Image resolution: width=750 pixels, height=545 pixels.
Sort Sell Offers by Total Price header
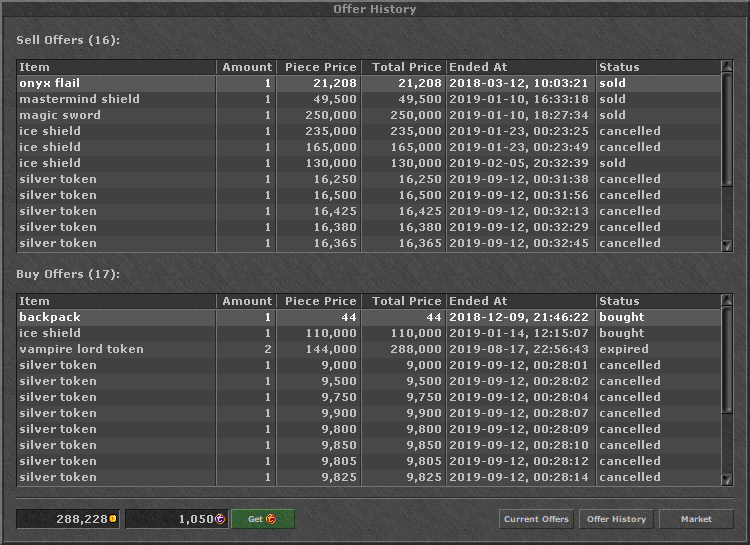pyautogui.click(x=404, y=67)
